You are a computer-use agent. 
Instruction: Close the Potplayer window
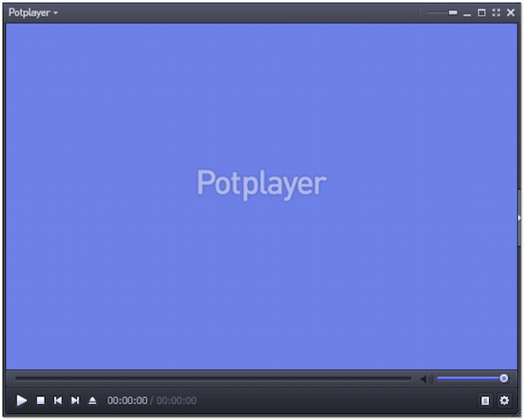pyautogui.click(x=511, y=13)
